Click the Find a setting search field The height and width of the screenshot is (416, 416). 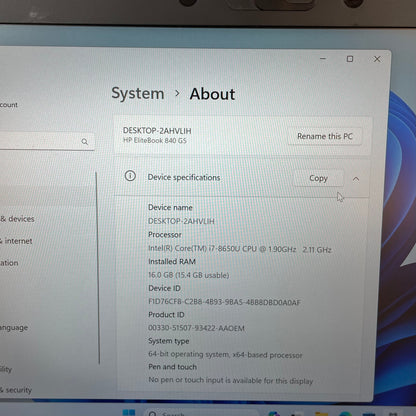point(47,141)
